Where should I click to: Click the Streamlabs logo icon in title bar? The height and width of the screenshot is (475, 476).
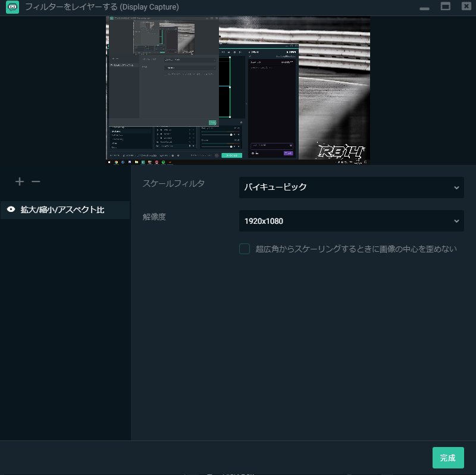click(12, 7)
